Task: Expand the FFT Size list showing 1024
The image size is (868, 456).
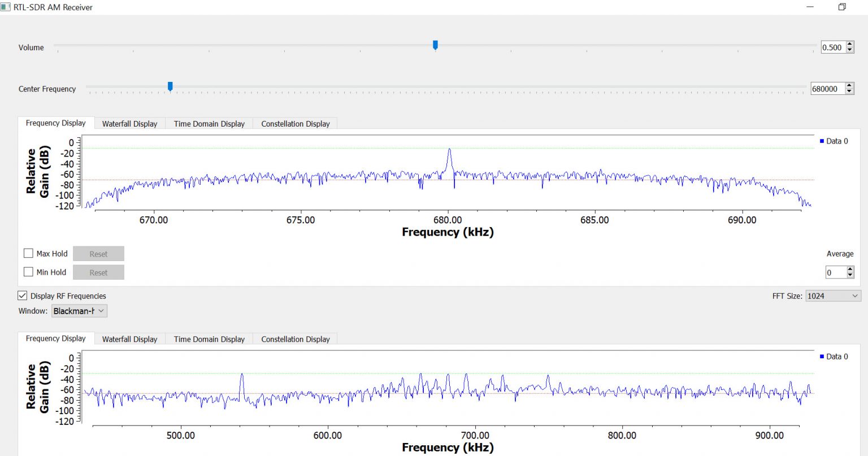Action: tap(832, 296)
